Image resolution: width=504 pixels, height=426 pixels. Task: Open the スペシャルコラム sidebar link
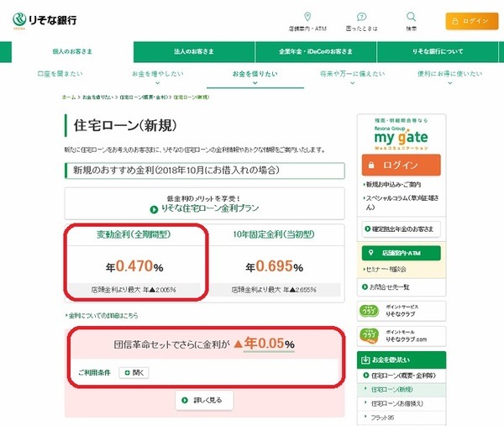[401, 202]
